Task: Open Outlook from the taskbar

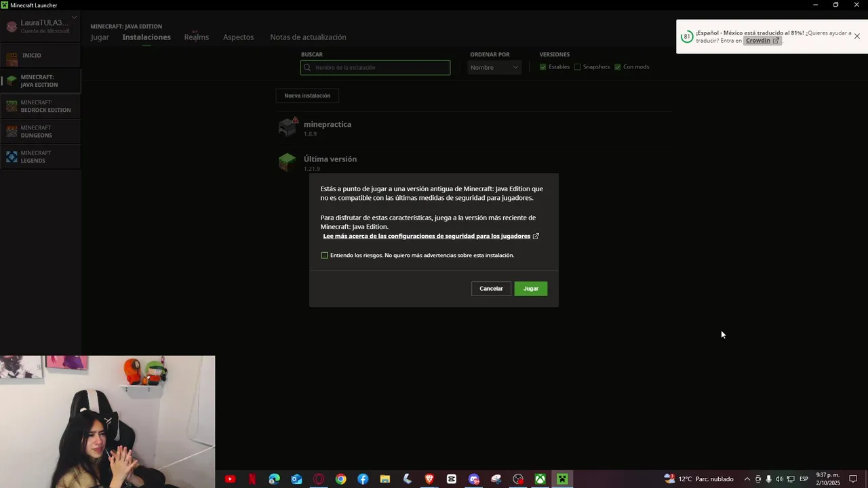Action: pyautogui.click(x=296, y=479)
